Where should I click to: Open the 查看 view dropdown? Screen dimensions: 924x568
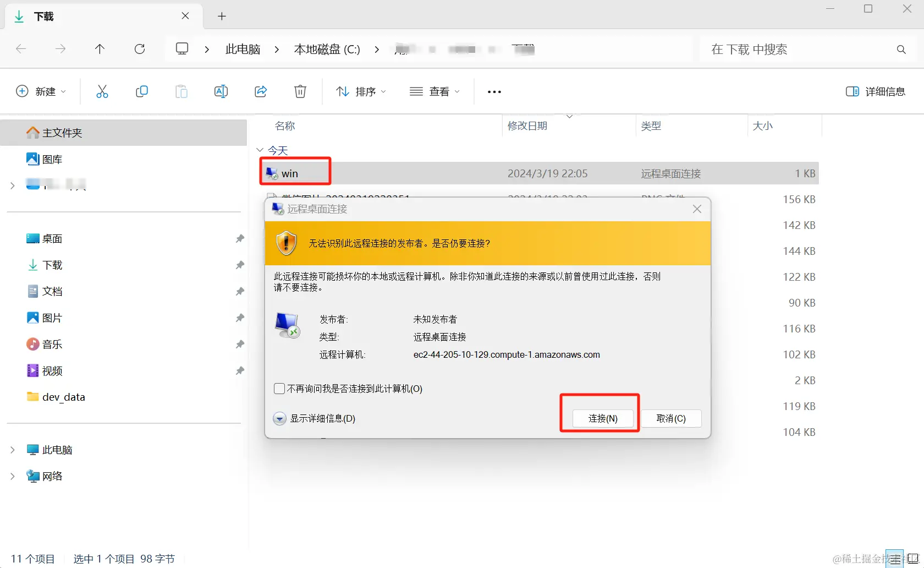[434, 91]
